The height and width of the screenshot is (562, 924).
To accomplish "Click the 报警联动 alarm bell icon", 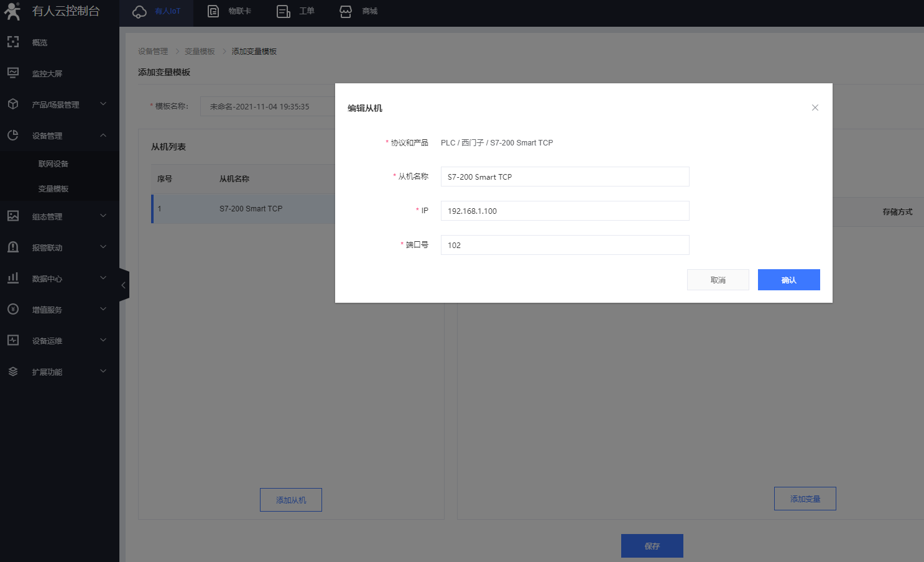I will click(13, 247).
